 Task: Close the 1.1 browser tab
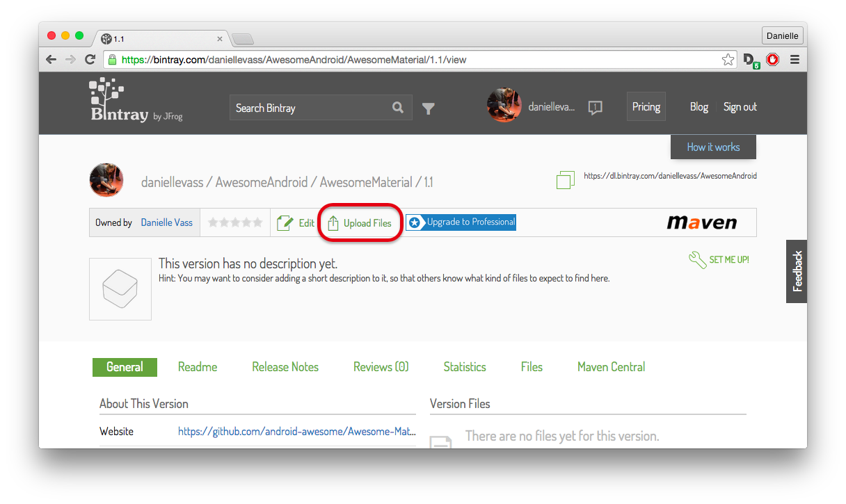click(220, 39)
